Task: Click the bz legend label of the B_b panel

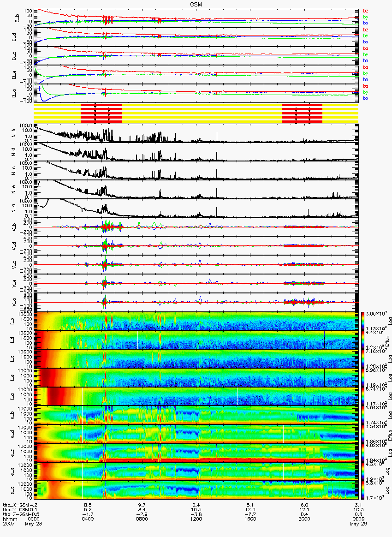Action: click(x=365, y=11)
